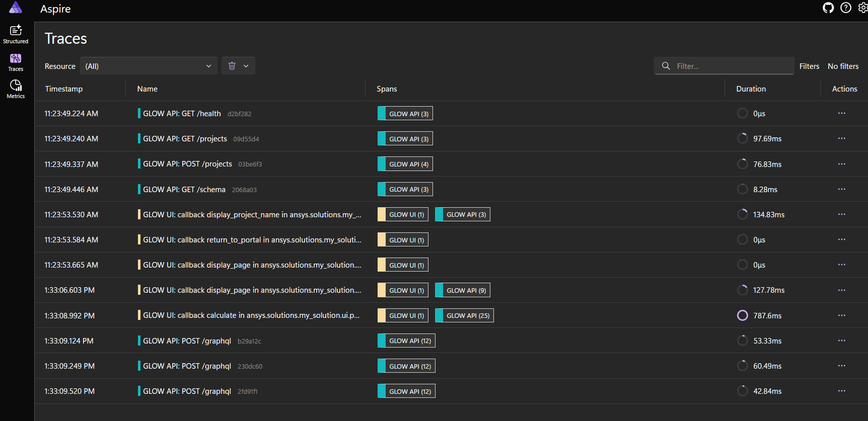Click the Spans column header
This screenshot has width=868, height=421.
[387, 89]
